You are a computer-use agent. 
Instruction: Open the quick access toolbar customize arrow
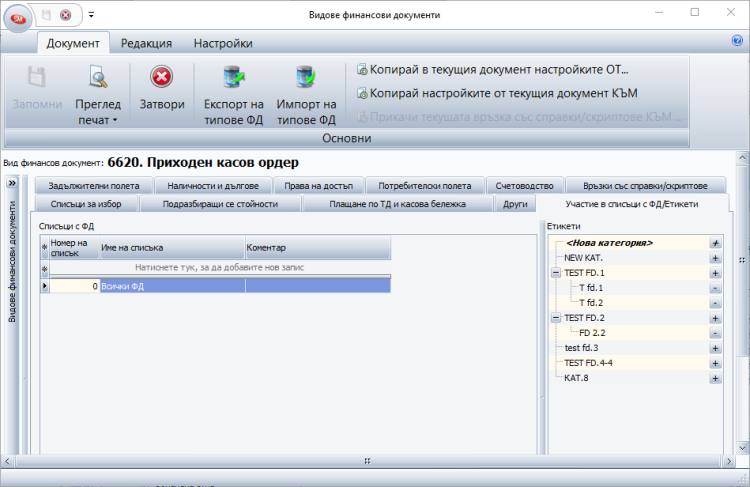[x=91, y=15]
